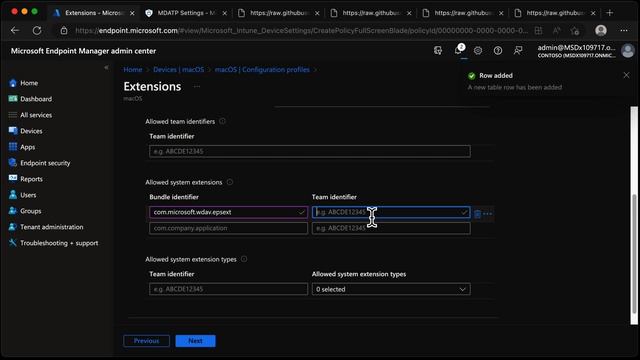The height and width of the screenshot is (360, 640).
Task: Go to macOS | Configuration profiles breadcrumb
Action: tap(262, 70)
